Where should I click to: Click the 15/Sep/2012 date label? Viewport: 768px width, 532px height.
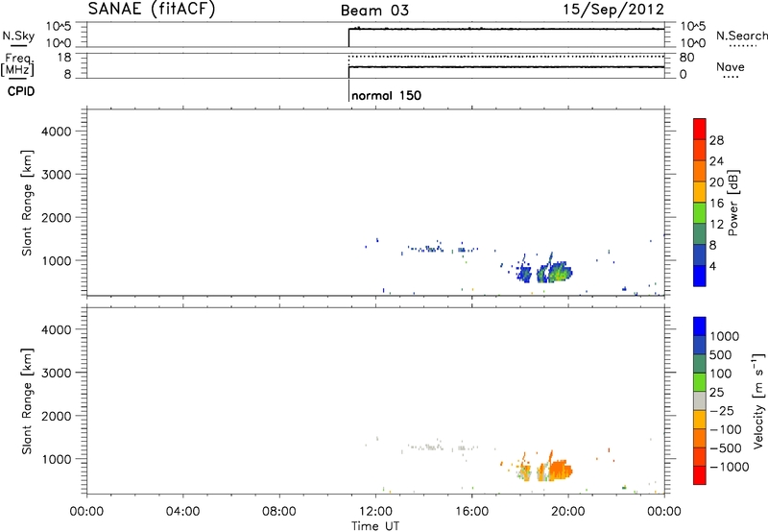coord(613,9)
